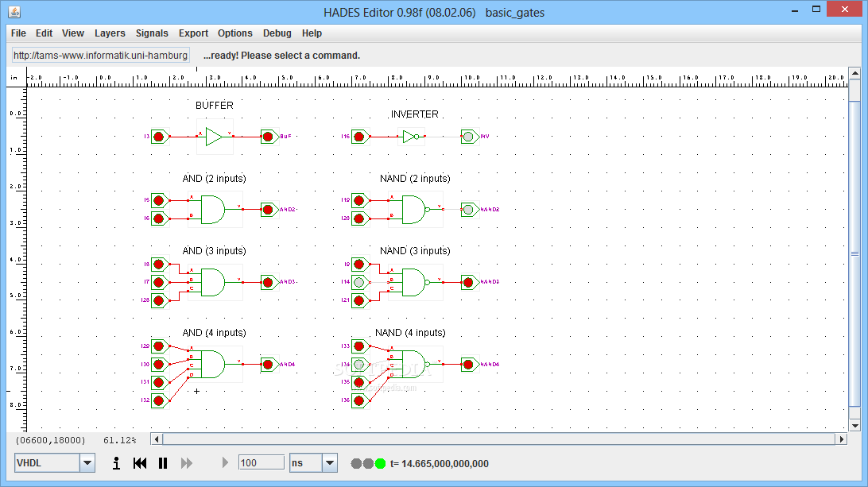The height and width of the screenshot is (487, 868).
Task: Click the BUF output pin
Action: coord(269,136)
